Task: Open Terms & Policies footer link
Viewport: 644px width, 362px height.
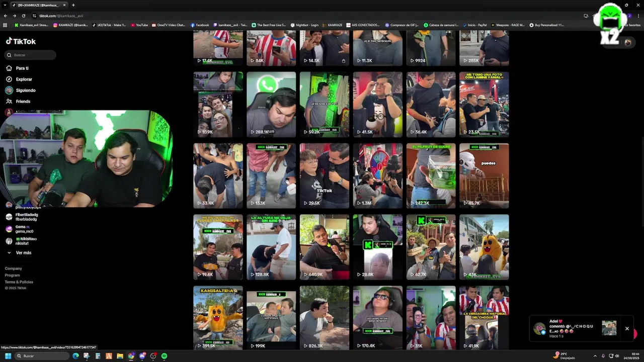Action: 19,282
